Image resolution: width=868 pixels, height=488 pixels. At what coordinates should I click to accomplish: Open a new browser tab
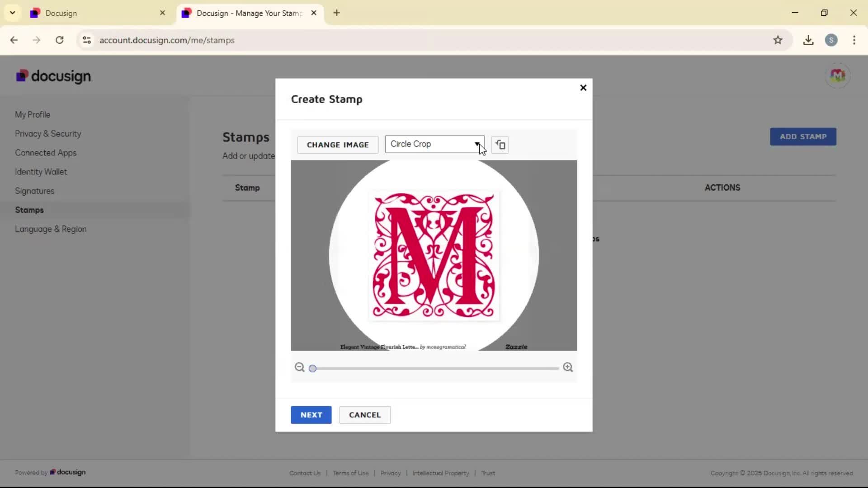click(x=336, y=13)
